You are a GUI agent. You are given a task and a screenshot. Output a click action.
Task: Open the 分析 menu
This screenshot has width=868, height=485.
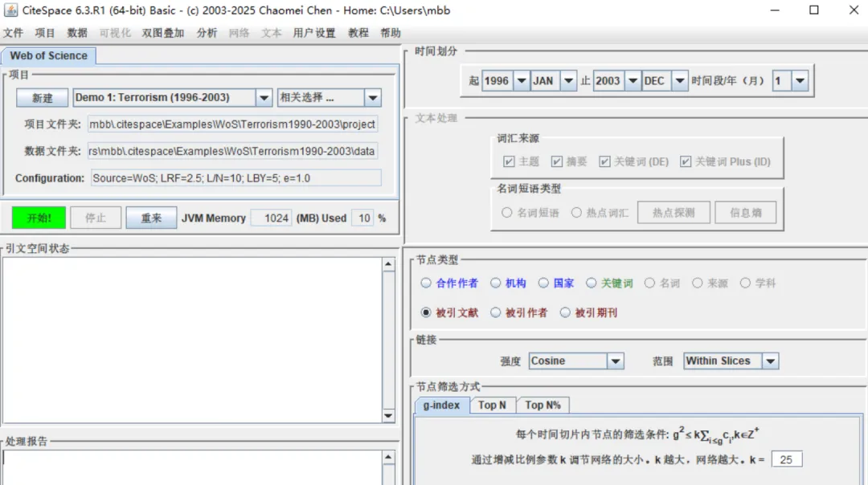pyautogui.click(x=207, y=33)
